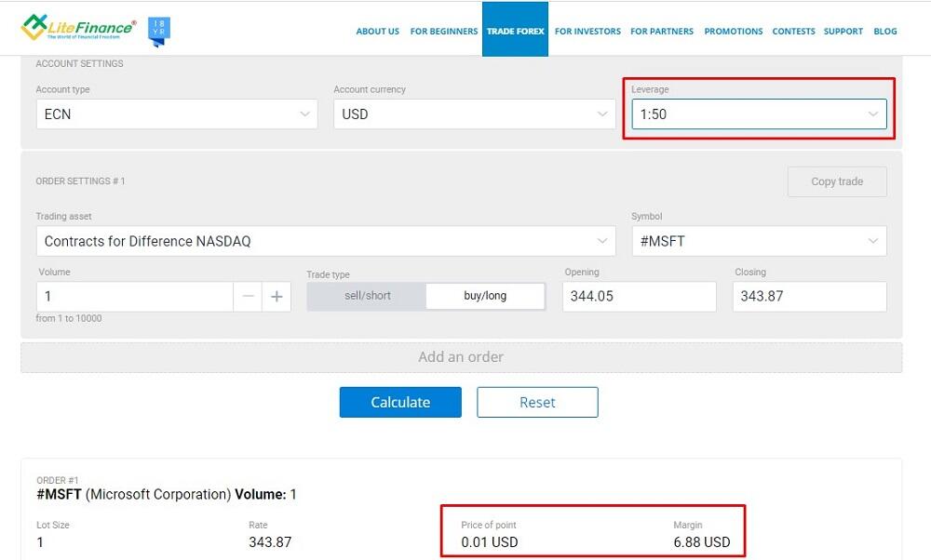Open the Symbol dropdown showing #MSFT

758,241
